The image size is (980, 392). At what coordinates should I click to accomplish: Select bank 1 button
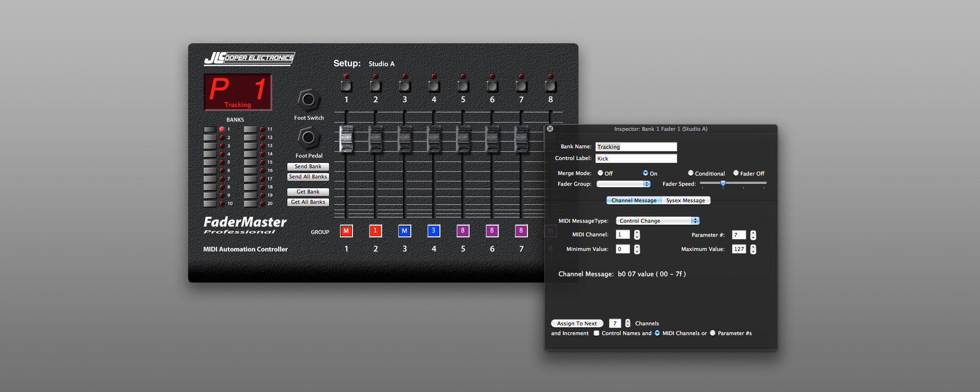pos(210,129)
